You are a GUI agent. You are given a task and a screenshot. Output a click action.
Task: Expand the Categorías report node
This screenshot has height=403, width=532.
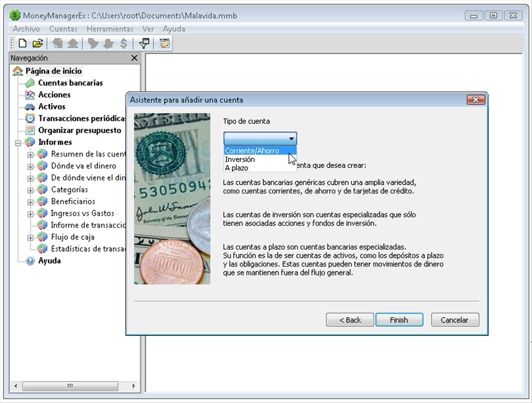coord(30,190)
